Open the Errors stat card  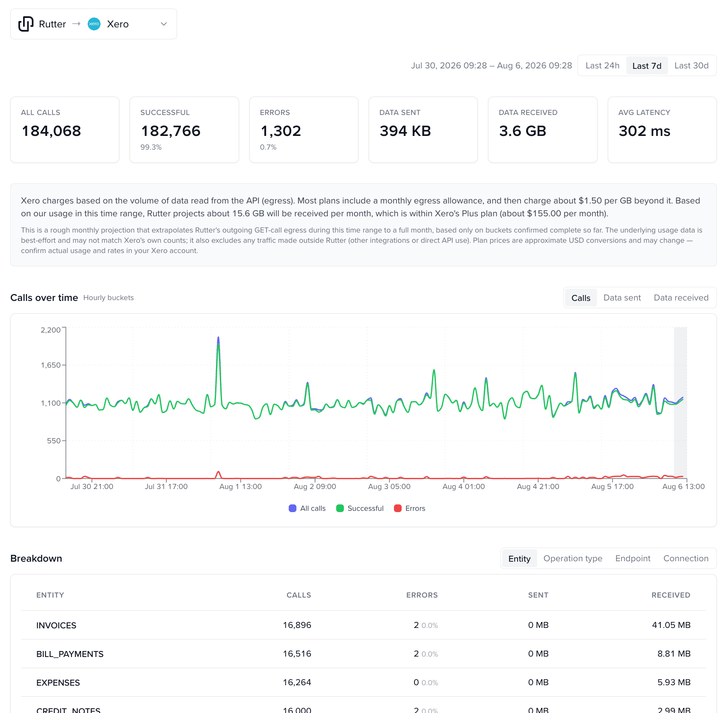304,130
